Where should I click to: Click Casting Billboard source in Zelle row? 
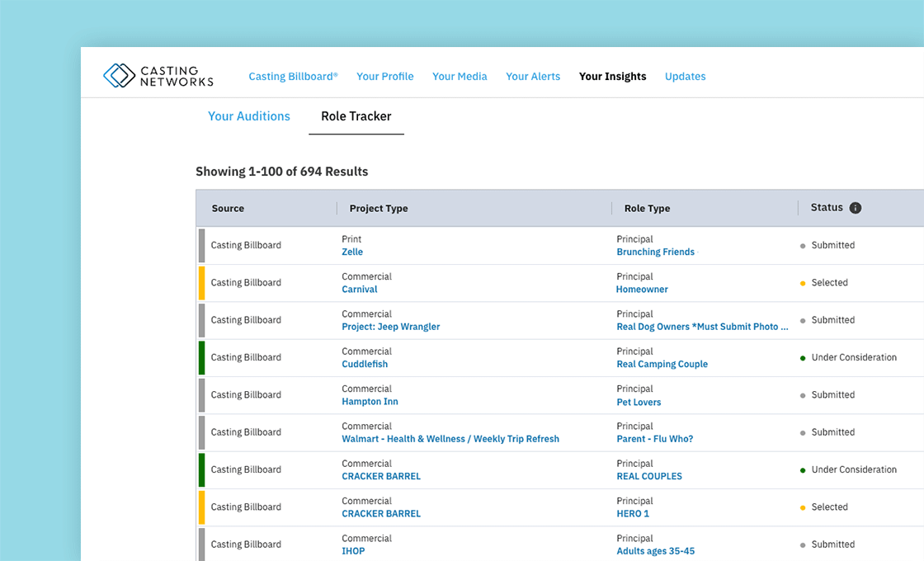tap(246, 245)
